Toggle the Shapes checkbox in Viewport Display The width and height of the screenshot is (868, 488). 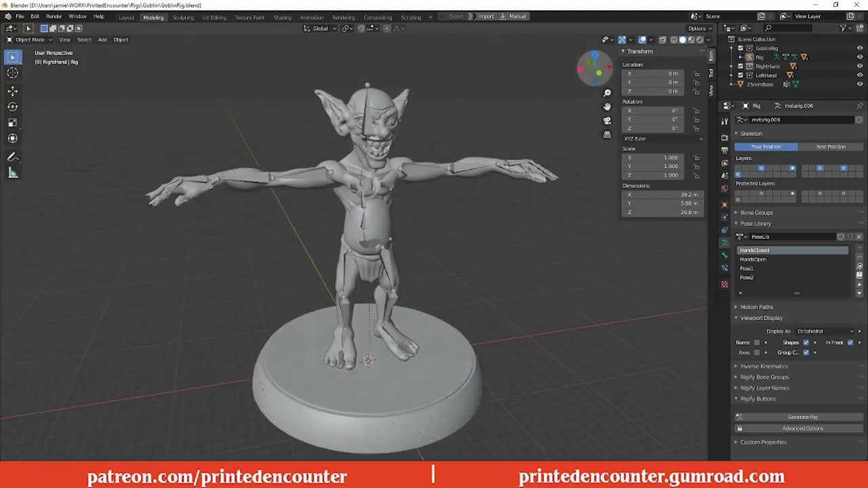806,342
